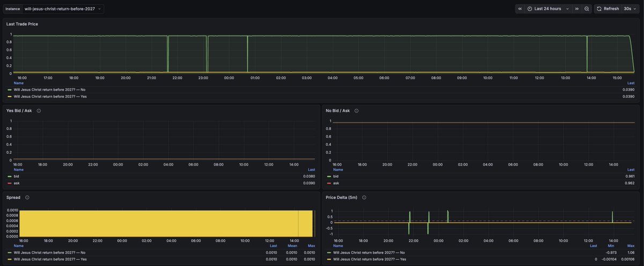Toggle the ask series in Yes Bid / Ask legend

16,183
